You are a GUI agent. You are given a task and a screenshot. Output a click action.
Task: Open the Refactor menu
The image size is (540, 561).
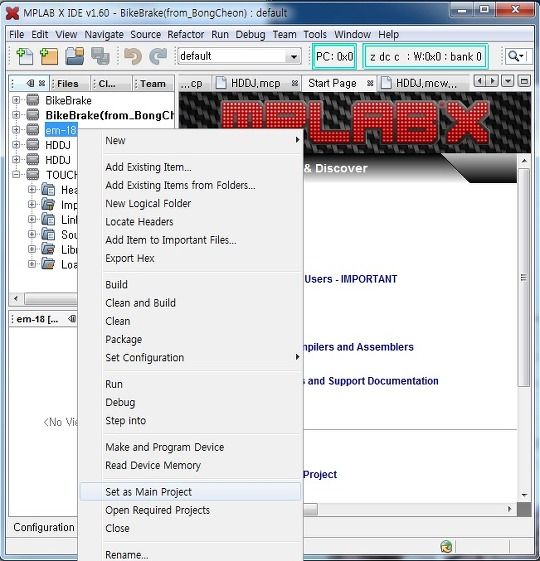(x=185, y=34)
